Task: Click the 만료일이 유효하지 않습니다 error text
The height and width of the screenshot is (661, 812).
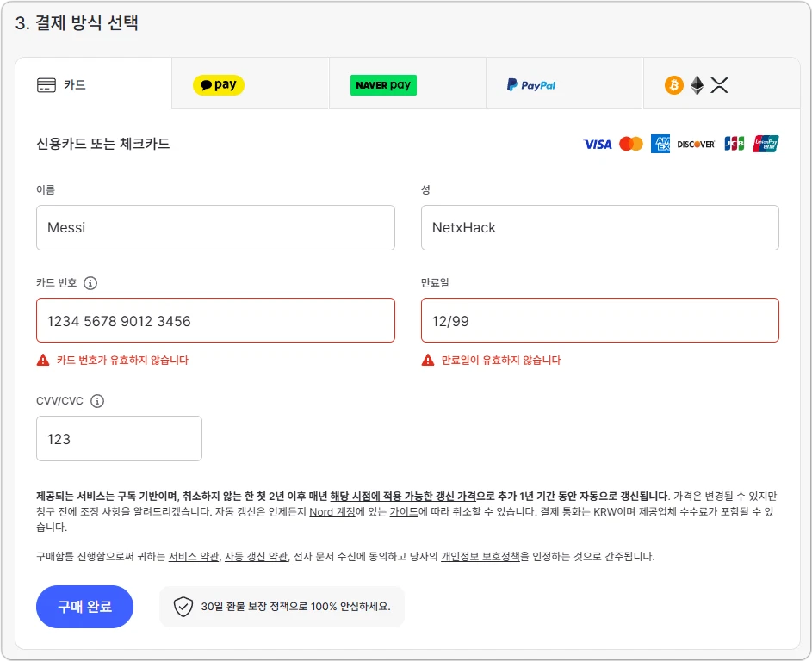Action: (x=501, y=361)
